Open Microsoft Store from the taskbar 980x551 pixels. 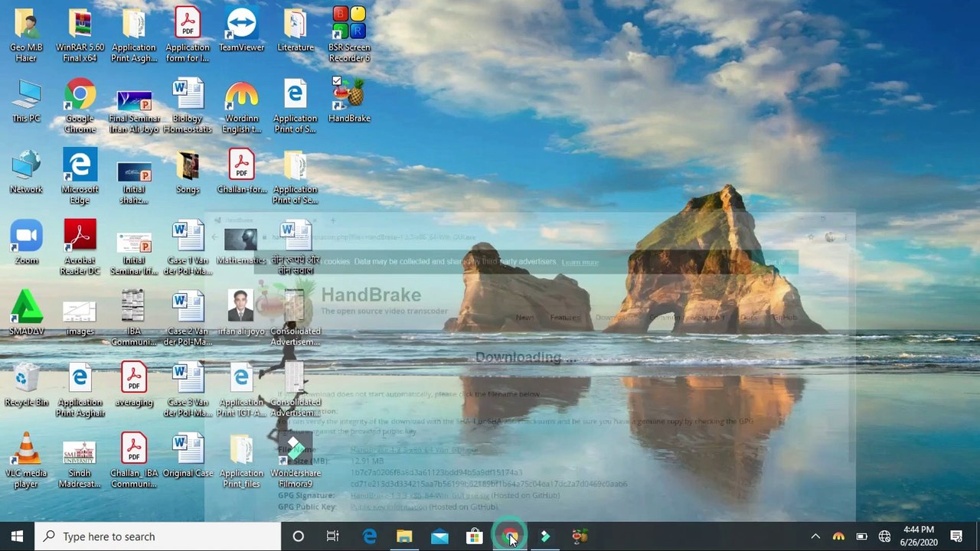pos(475,536)
